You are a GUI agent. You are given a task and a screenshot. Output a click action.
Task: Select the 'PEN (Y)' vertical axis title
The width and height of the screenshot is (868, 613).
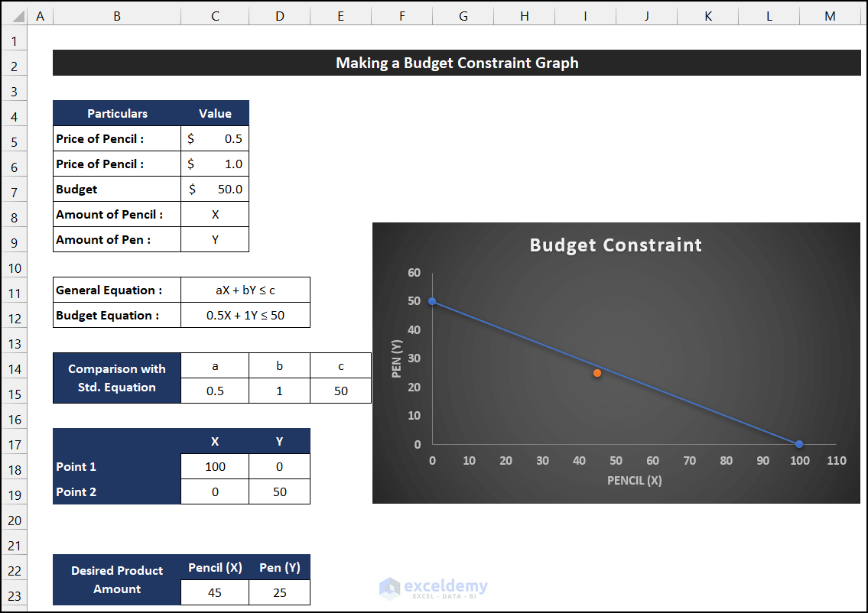pos(396,358)
